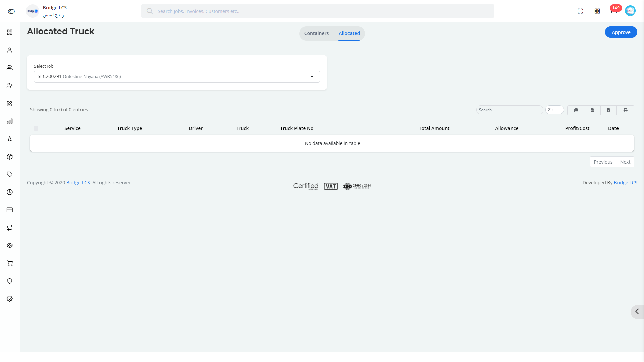Expand the entries-per-page number field
Screen dimensions: 644x362
(554, 109)
